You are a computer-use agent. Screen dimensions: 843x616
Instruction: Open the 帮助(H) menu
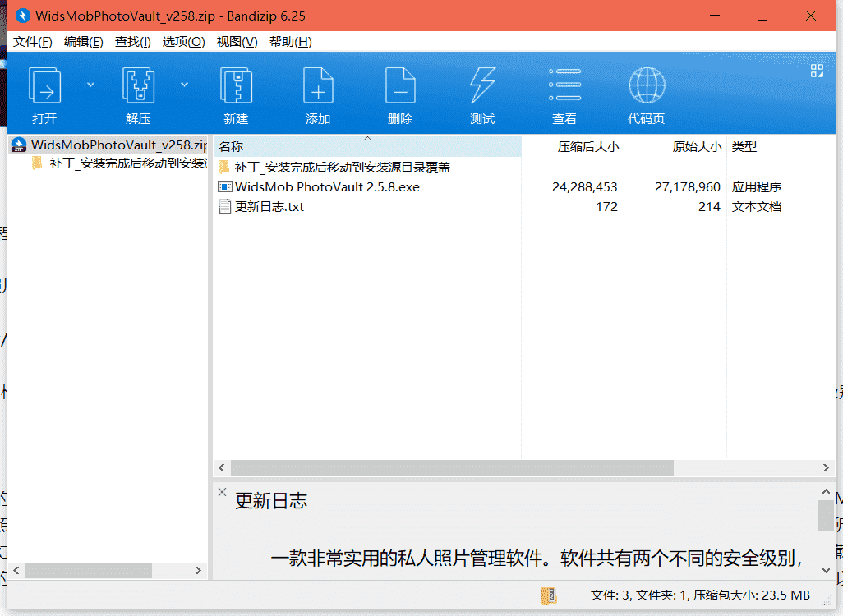tap(290, 42)
